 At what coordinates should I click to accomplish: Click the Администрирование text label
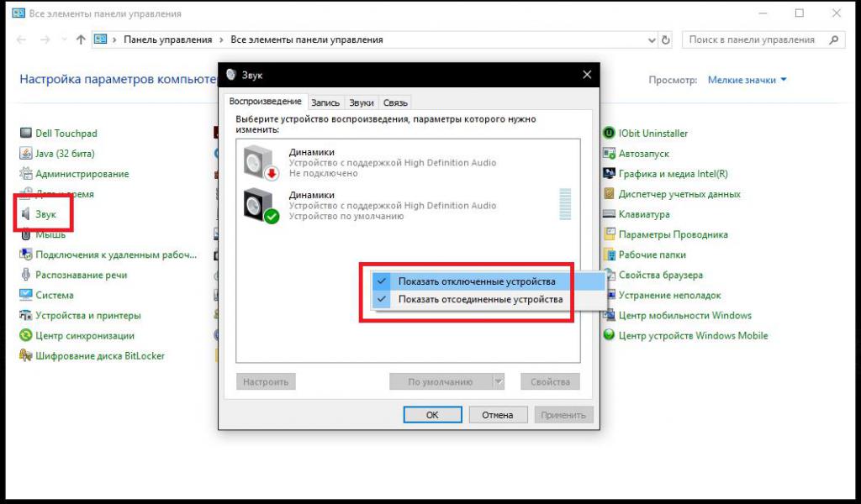[82, 174]
